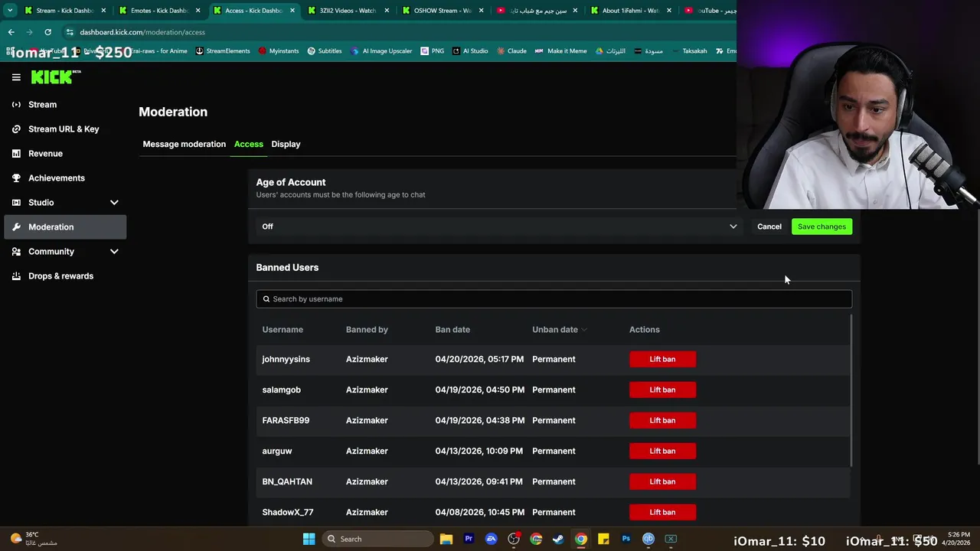
Task: Click username FARASFB99 in table
Action: pyautogui.click(x=286, y=420)
